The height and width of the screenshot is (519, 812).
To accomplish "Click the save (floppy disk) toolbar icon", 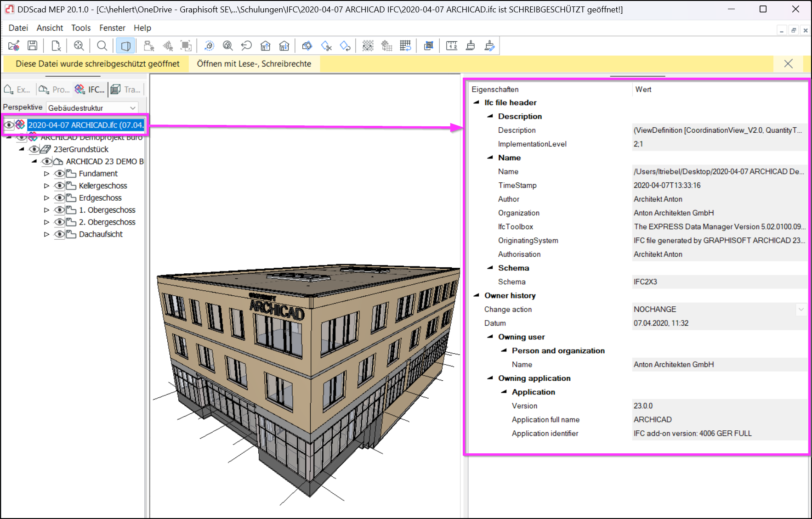I will point(33,45).
